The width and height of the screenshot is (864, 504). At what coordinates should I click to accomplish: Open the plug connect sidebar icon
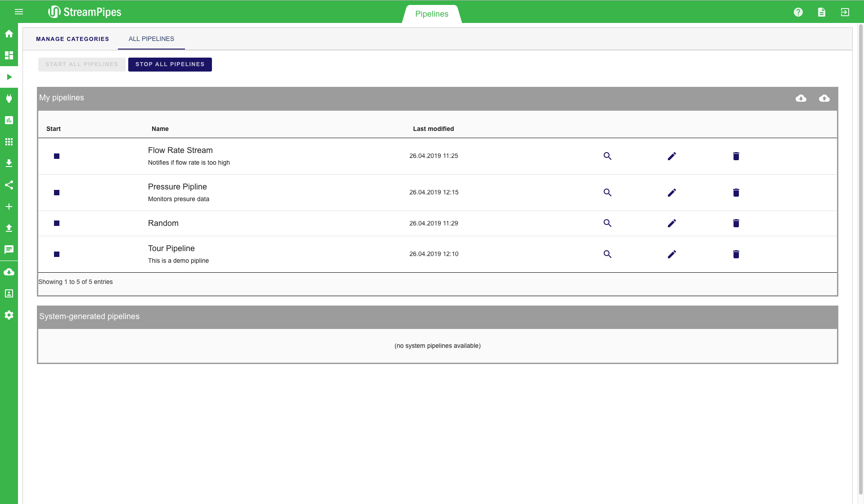click(x=9, y=99)
